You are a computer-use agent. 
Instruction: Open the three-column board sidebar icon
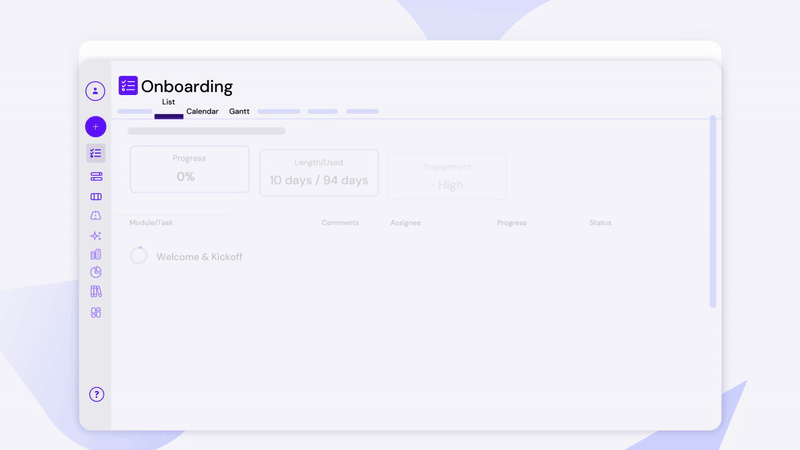[x=96, y=196]
